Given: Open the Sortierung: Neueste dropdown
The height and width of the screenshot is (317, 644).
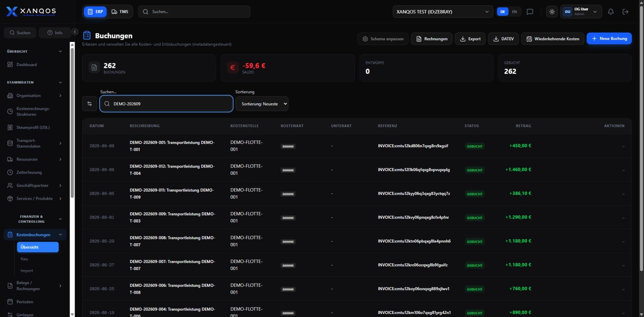Looking at the screenshot, I should 262,104.
